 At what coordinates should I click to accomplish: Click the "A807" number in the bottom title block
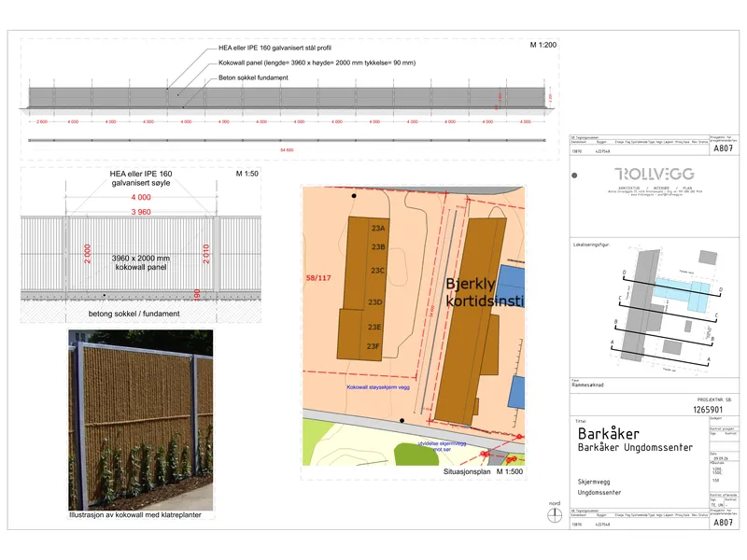[723, 523]
